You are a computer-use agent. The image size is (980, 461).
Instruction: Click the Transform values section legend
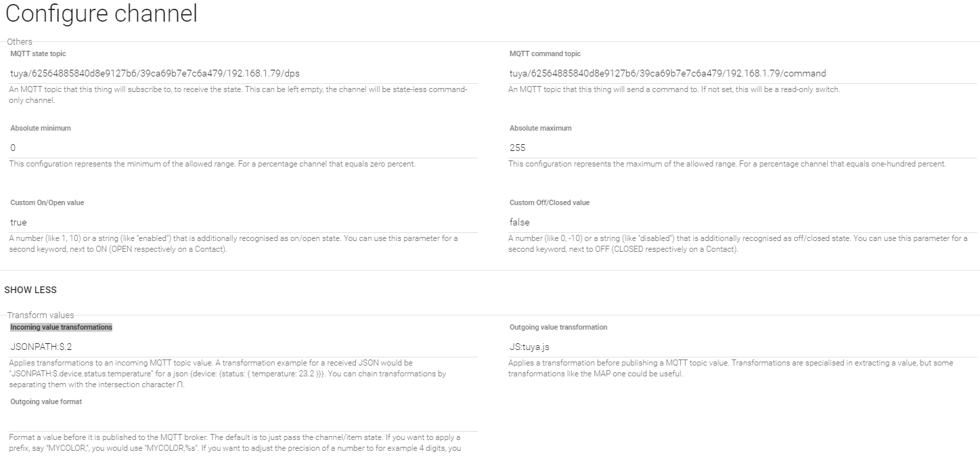(41, 315)
